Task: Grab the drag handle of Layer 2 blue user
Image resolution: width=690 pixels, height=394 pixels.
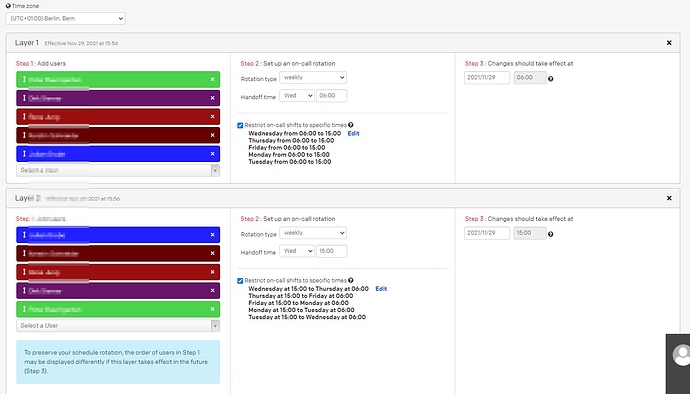Action: click(24, 235)
